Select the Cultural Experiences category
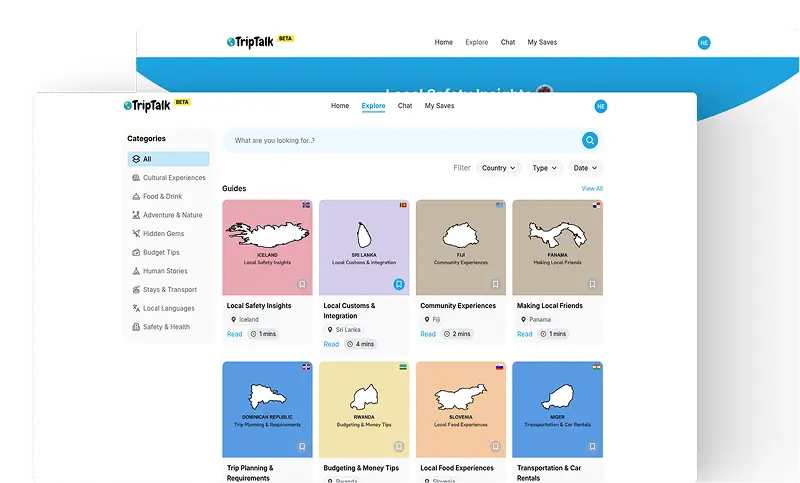 coord(174,178)
